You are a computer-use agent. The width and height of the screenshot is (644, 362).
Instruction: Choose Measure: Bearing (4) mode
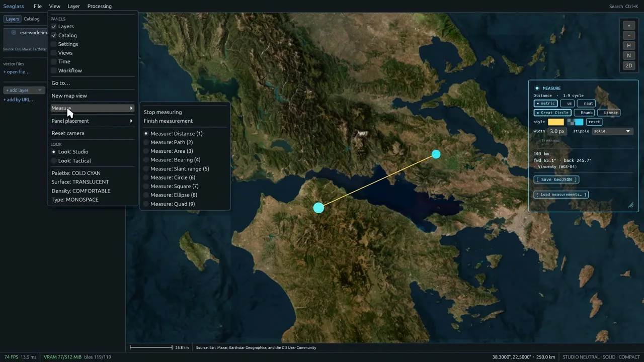pyautogui.click(x=175, y=160)
